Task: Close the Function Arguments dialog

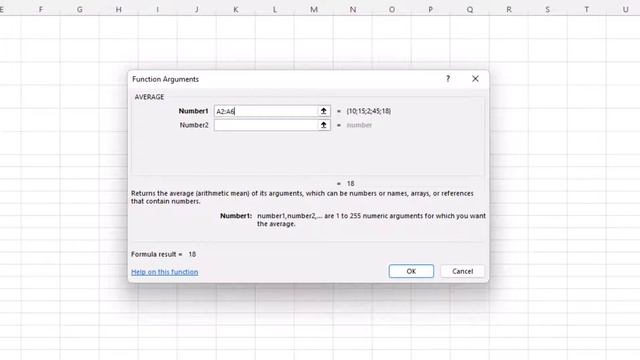Action: click(x=475, y=79)
